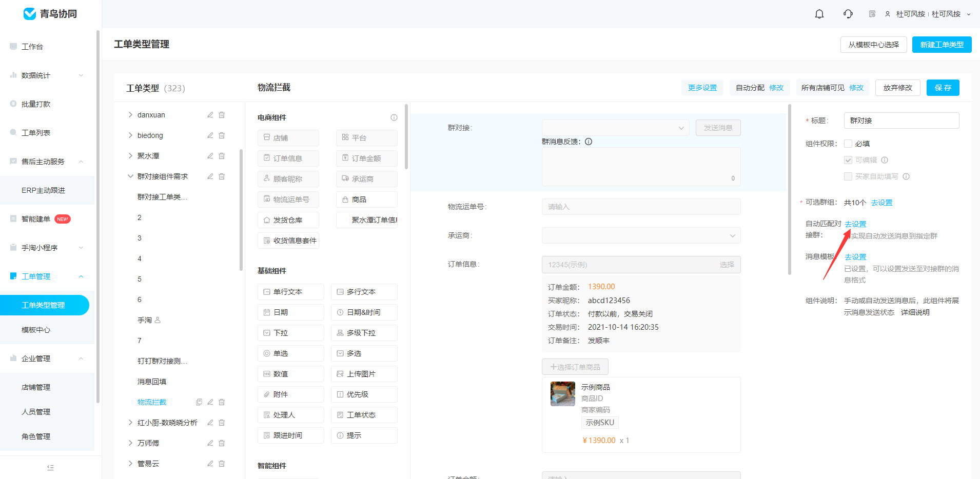Open the user account dropdown arrow
This screenshot has height=479, width=980.
pos(969,14)
